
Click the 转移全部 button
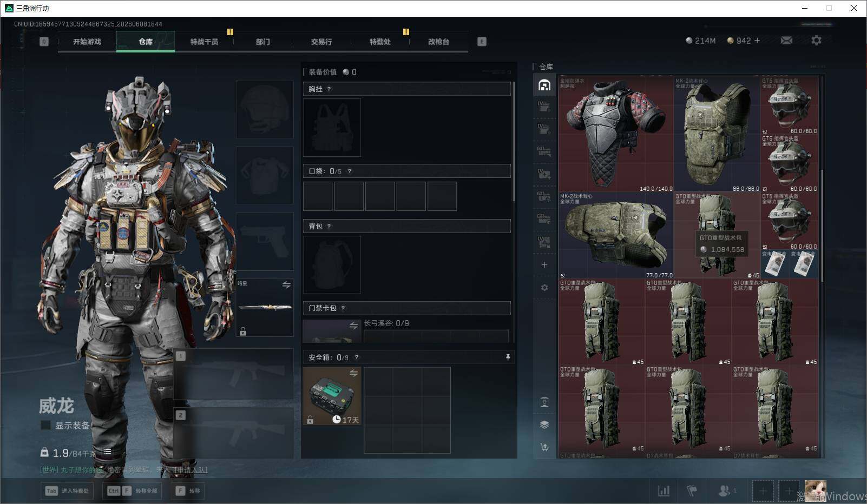coord(133,491)
